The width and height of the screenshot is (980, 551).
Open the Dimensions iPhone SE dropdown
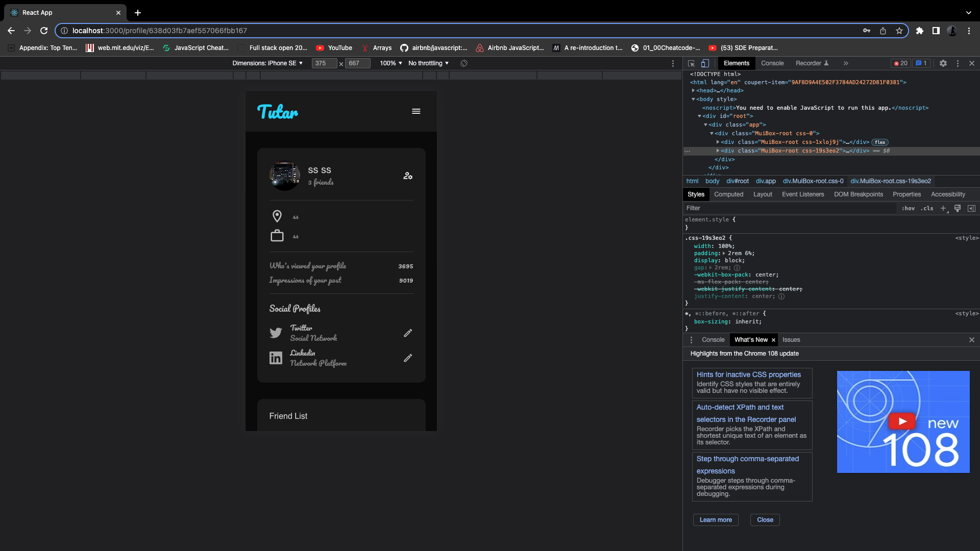[267, 63]
